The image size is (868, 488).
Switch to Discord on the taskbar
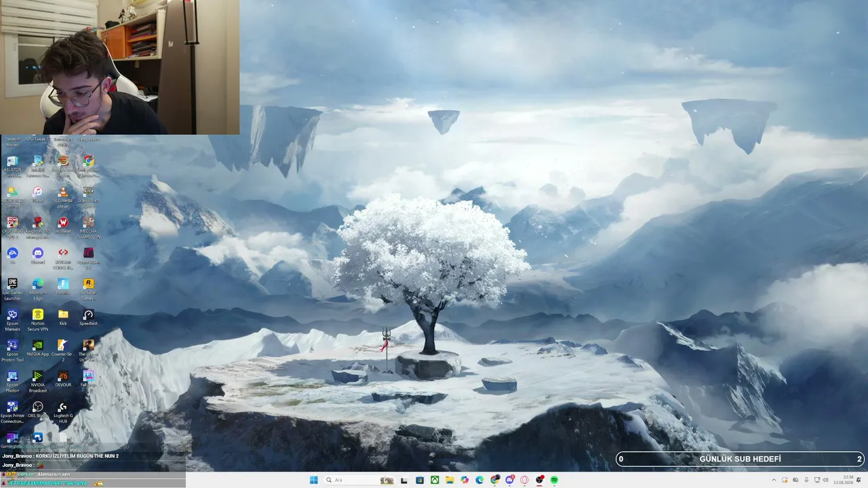click(x=509, y=480)
